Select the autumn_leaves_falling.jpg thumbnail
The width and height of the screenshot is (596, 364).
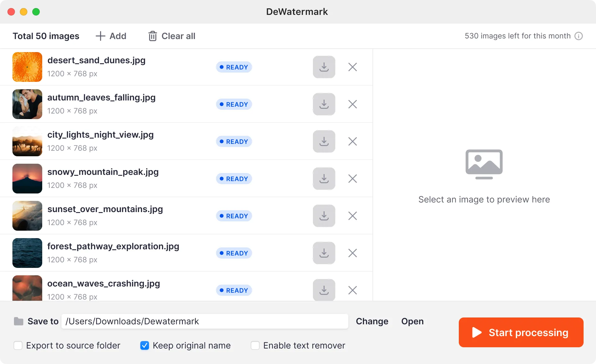click(x=27, y=104)
